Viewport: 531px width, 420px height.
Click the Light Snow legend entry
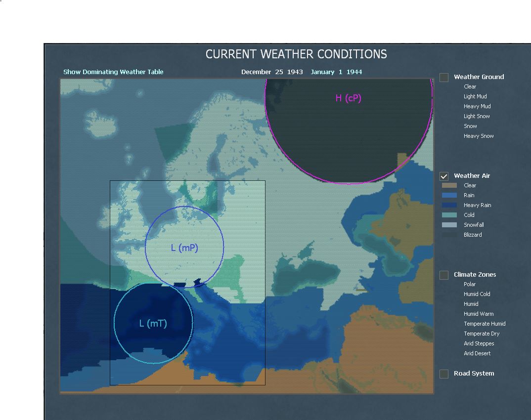click(x=477, y=116)
